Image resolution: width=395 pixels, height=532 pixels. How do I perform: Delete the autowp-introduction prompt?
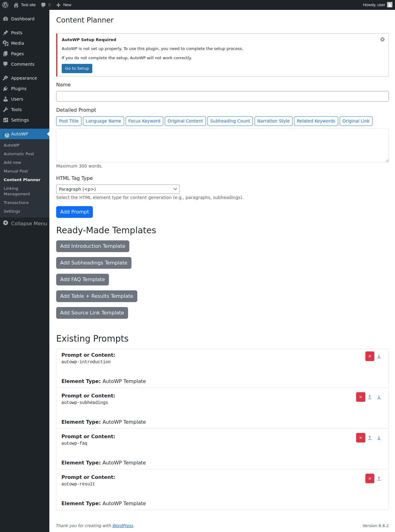click(x=370, y=356)
